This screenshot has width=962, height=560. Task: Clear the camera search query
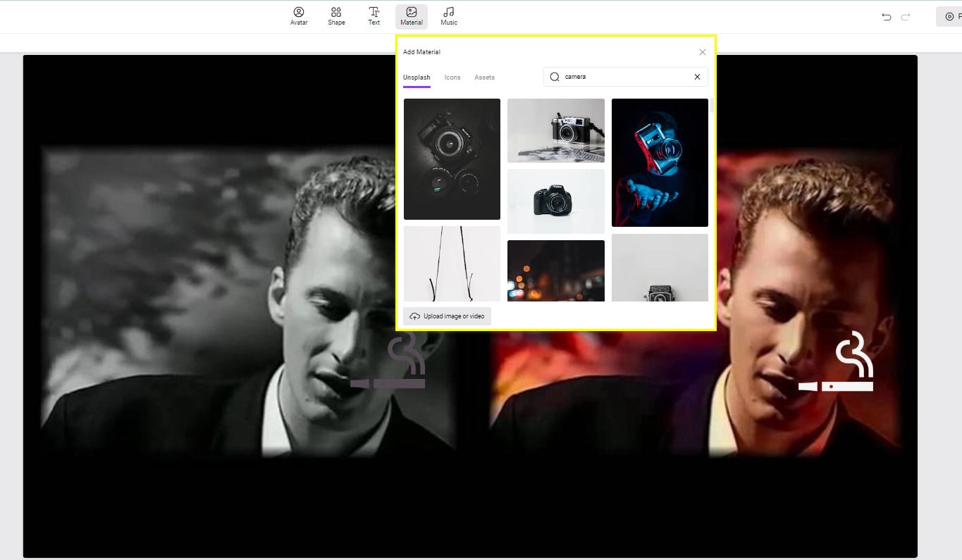[x=696, y=77]
